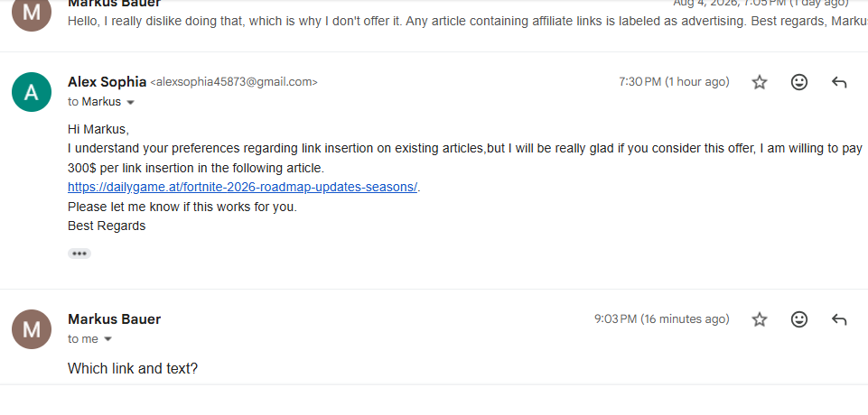The width and height of the screenshot is (868, 415).
Task: Expand the collapsed message about affiliate links
Action: [467, 21]
